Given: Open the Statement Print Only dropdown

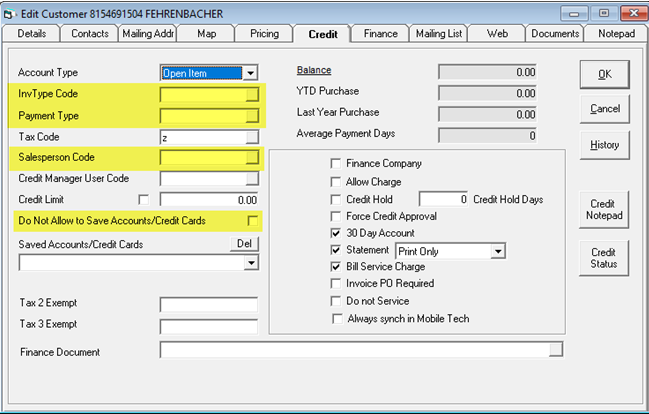Looking at the screenshot, I should pos(498,251).
